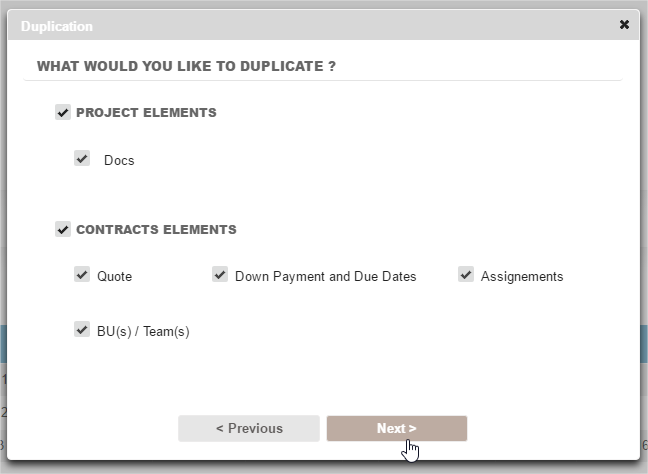Viewport: 648px width, 474px height.
Task: Toggle the Contracts Elements checkbox
Action: coord(63,230)
